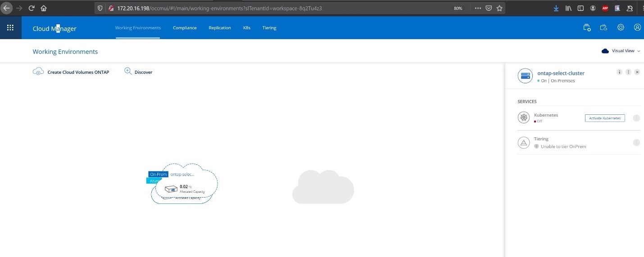Click the 0.02 TB allocated capacity value
644x257 pixels.
186,186
